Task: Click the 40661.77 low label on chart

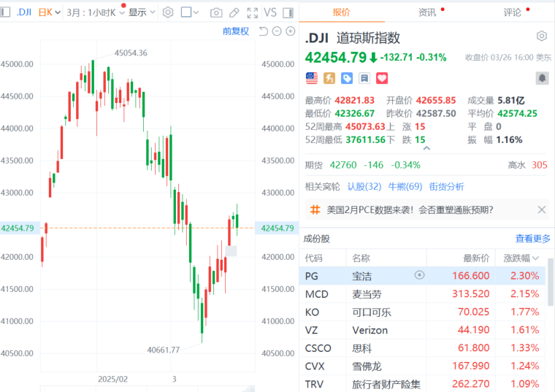Action: 163,350
